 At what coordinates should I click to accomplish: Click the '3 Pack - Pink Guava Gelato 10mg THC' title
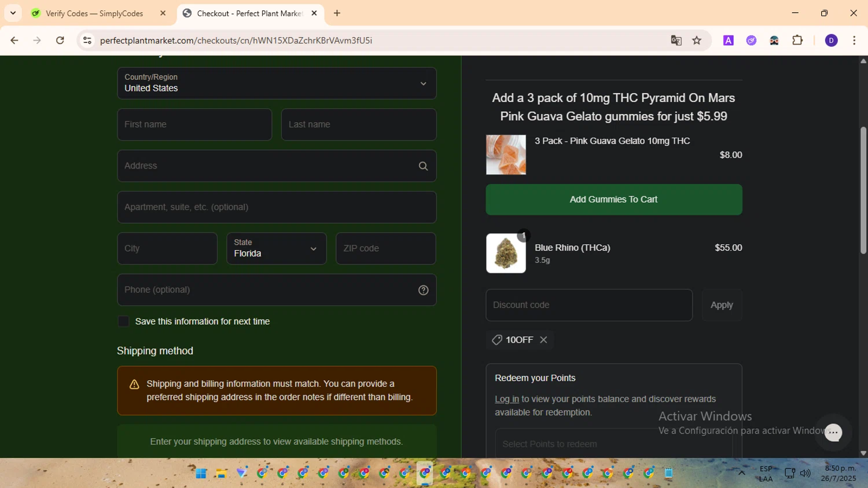(x=612, y=141)
